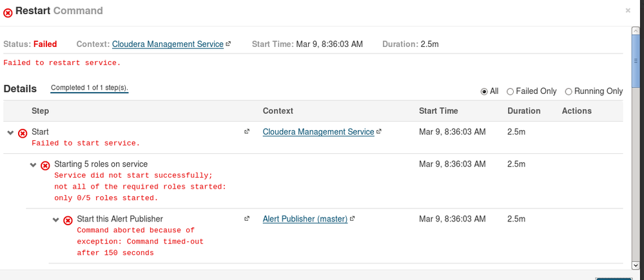Click external link icon after Alert Publisher (master)

coord(353,219)
